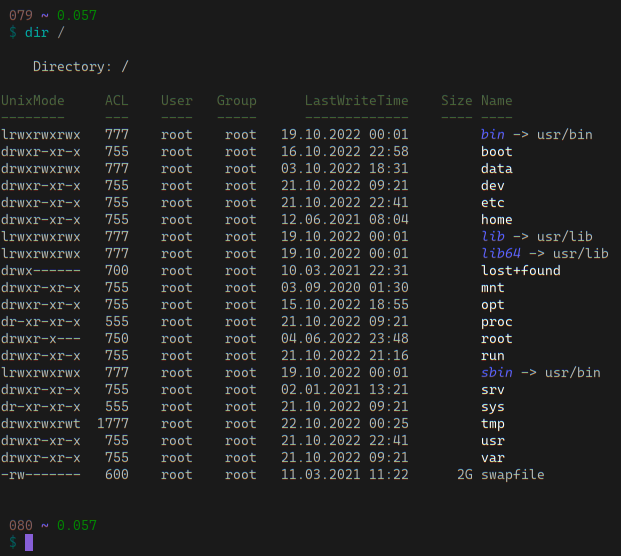Screen dimensions: 621x556
Task: Click the ACL value 1777
Action: pos(113,424)
